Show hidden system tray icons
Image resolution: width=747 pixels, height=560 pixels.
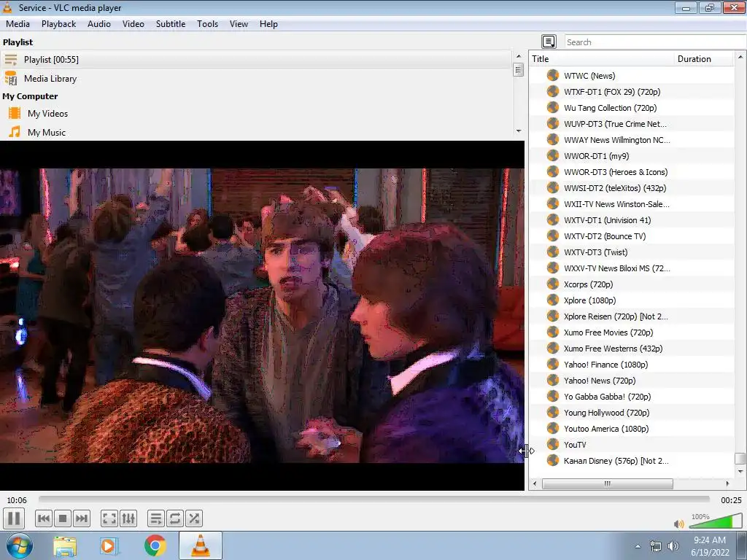click(638, 546)
